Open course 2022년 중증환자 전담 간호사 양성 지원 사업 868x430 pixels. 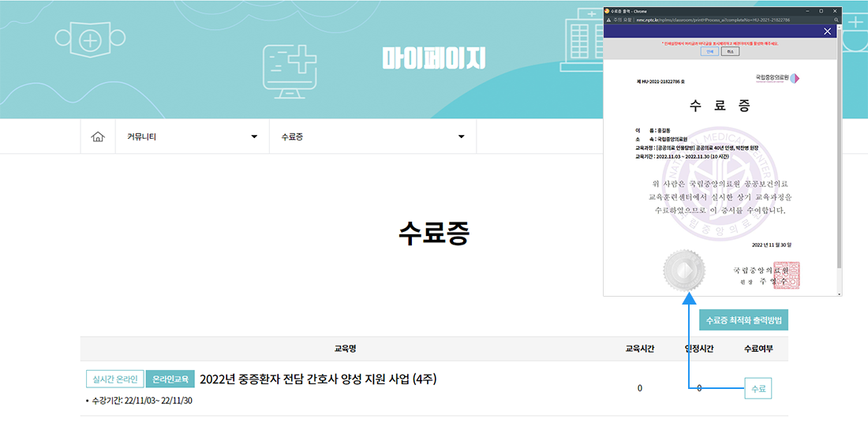(x=319, y=379)
